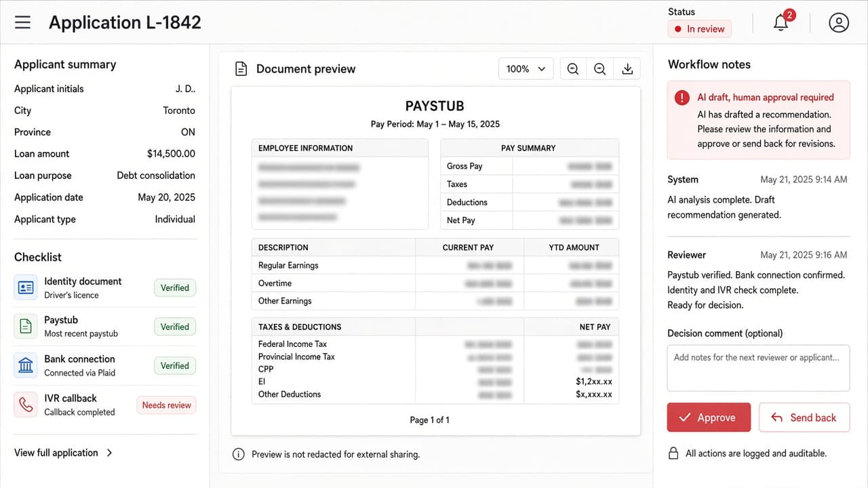Screen dimensions: 868x488
Task: Click the Gross Pay row in Pay Summary
Action: [x=530, y=166]
